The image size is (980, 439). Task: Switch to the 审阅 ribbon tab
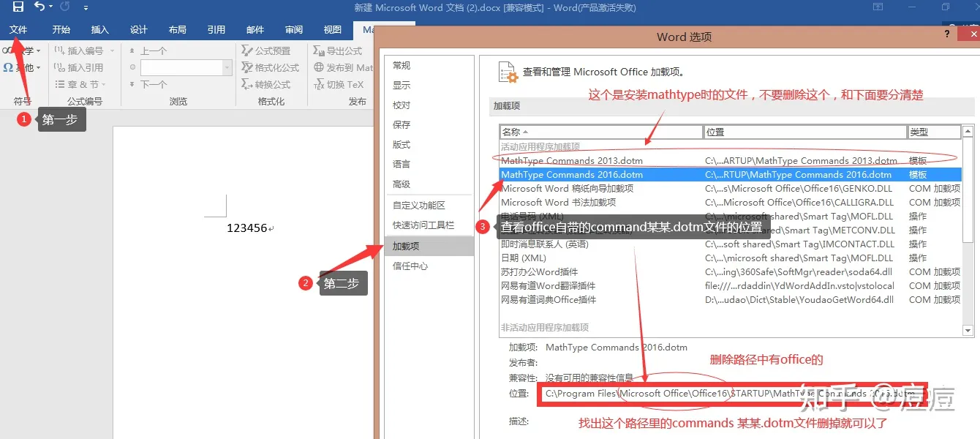(x=294, y=30)
